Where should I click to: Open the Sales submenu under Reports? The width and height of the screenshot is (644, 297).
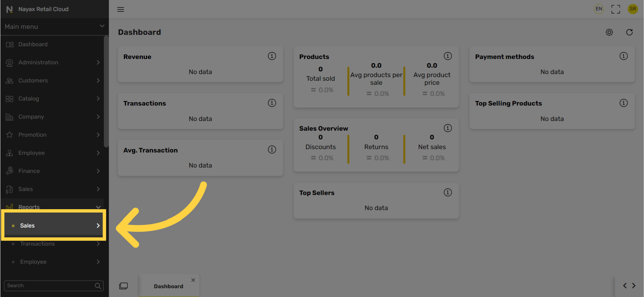pyautogui.click(x=54, y=226)
